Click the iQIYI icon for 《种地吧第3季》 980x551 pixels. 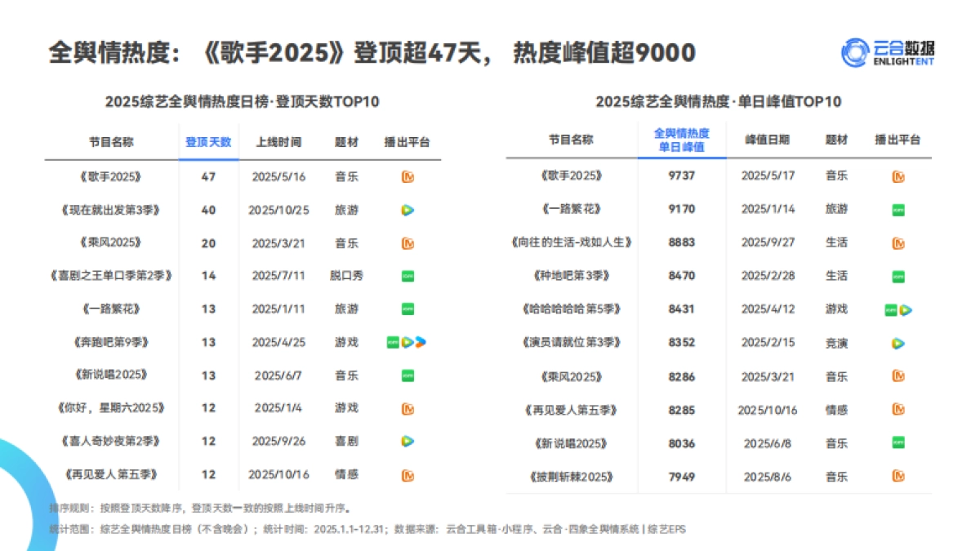(898, 276)
